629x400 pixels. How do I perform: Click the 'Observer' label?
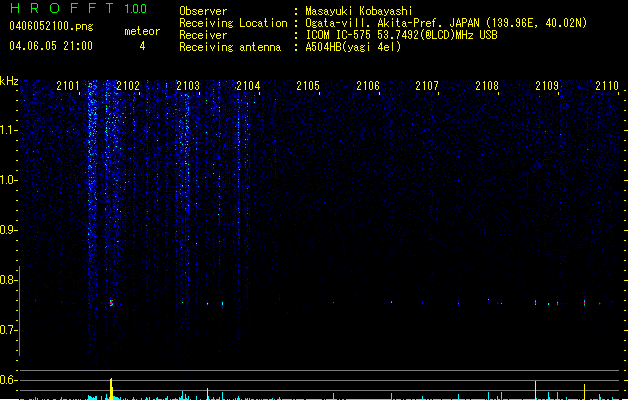coord(203,11)
